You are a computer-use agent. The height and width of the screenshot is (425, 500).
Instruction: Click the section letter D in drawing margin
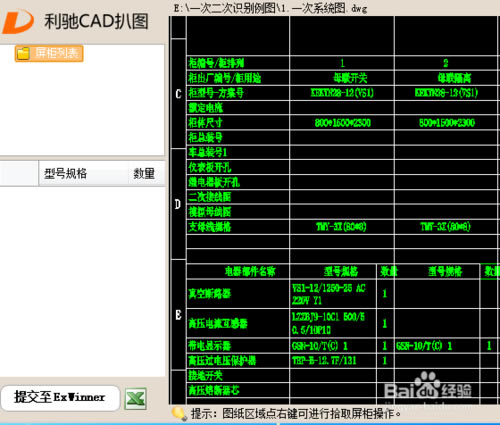click(178, 204)
